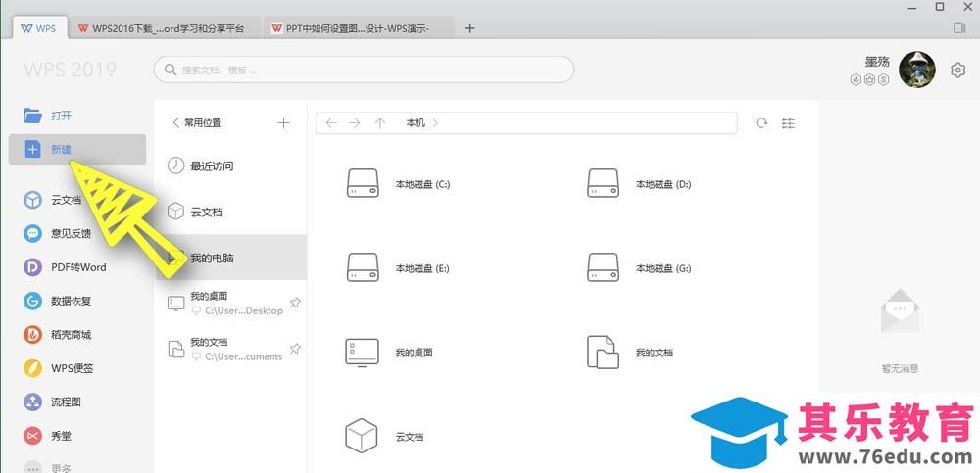The width and height of the screenshot is (980, 473).
Task: Open 流程图 flowchart tool
Action: pyautogui.click(x=53, y=402)
